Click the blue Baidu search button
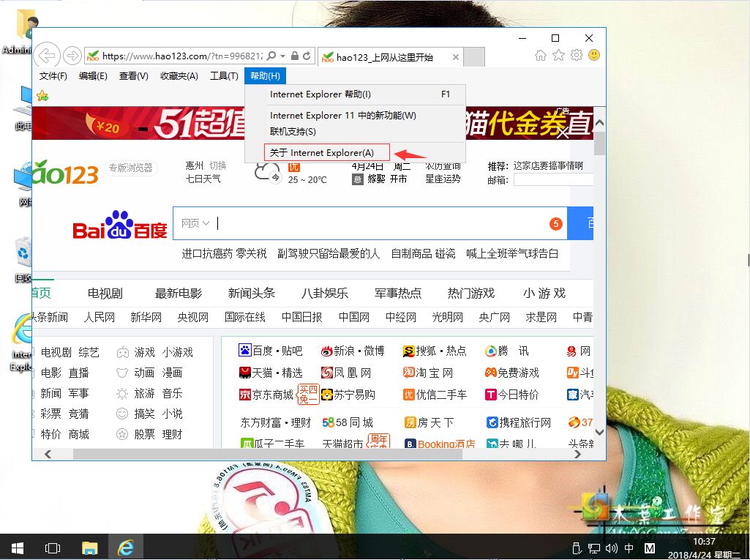 click(580, 223)
